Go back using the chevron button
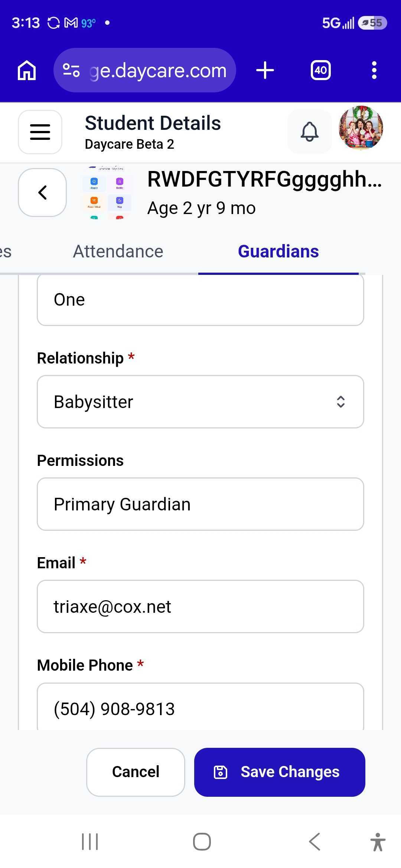This screenshot has height=868, width=401. [x=42, y=193]
